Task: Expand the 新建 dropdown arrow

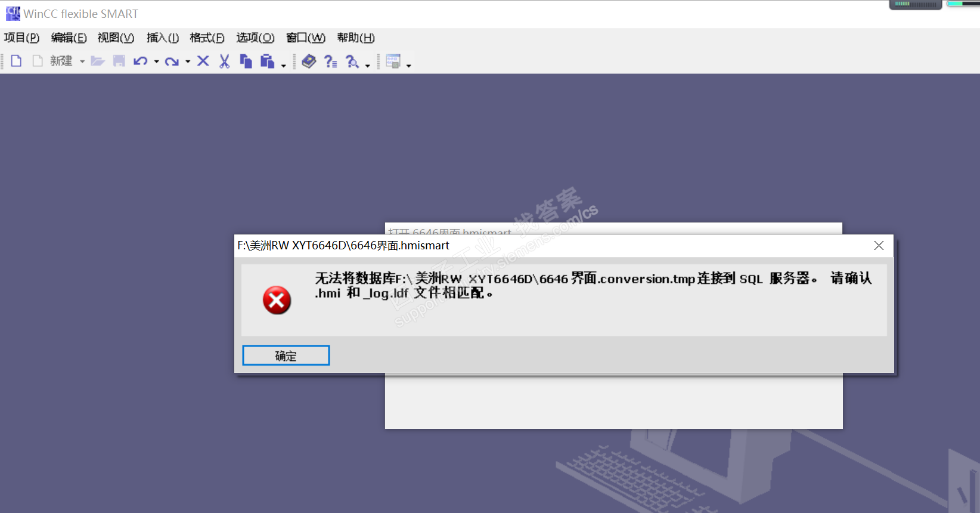Action: 82,61
